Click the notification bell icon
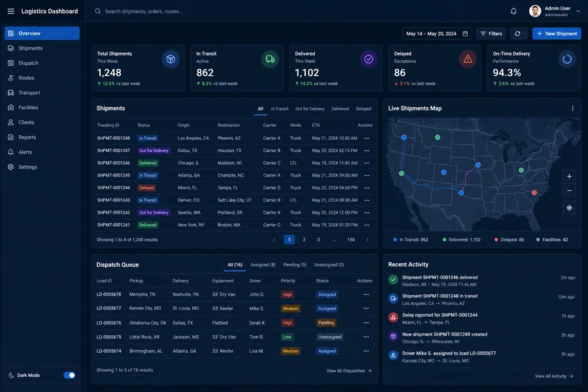Viewport: 588px width, 392px height. click(514, 11)
